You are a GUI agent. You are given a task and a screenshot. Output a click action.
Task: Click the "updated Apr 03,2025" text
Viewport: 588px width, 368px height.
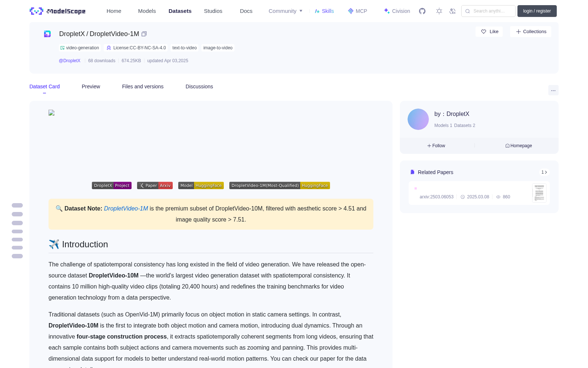tap(168, 61)
